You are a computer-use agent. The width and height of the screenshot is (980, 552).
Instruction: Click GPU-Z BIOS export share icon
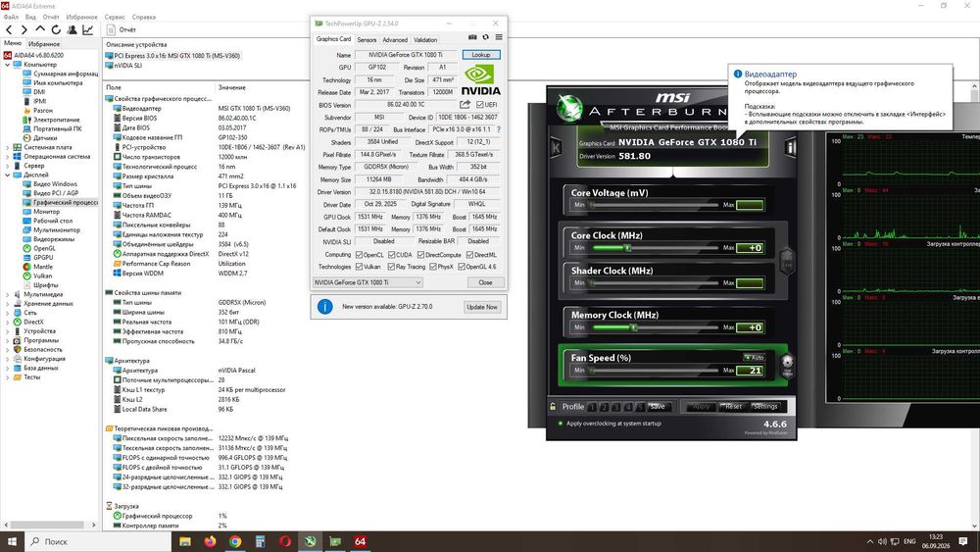pyautogui.click(x=465, y=104)
